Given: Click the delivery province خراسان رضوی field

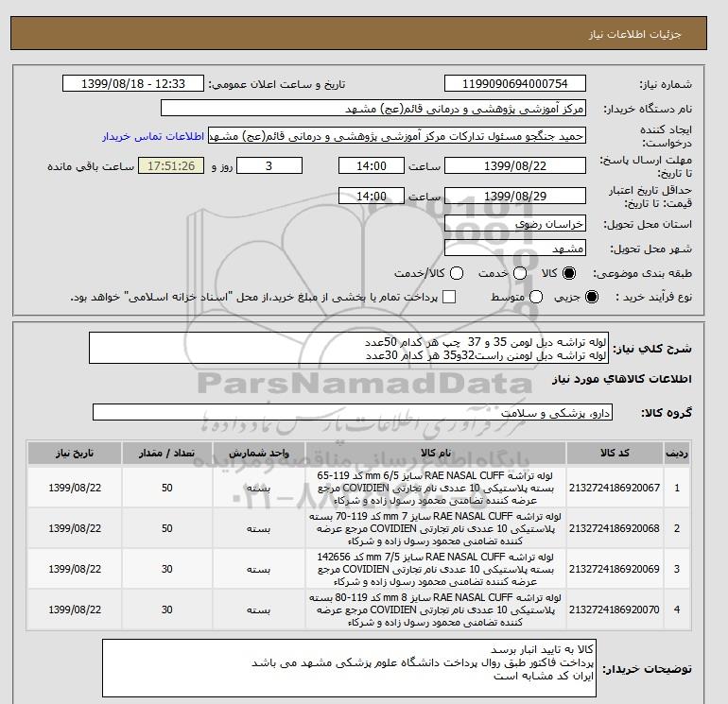Looking at the screenshot, I should [515, 224].
